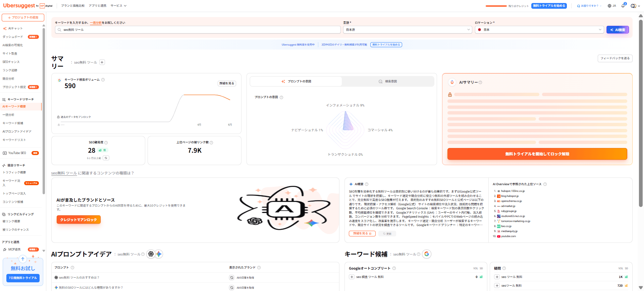The image size is (644, 291).
Task: Open the サービス dropdown menu
Action: coord(118,6)
